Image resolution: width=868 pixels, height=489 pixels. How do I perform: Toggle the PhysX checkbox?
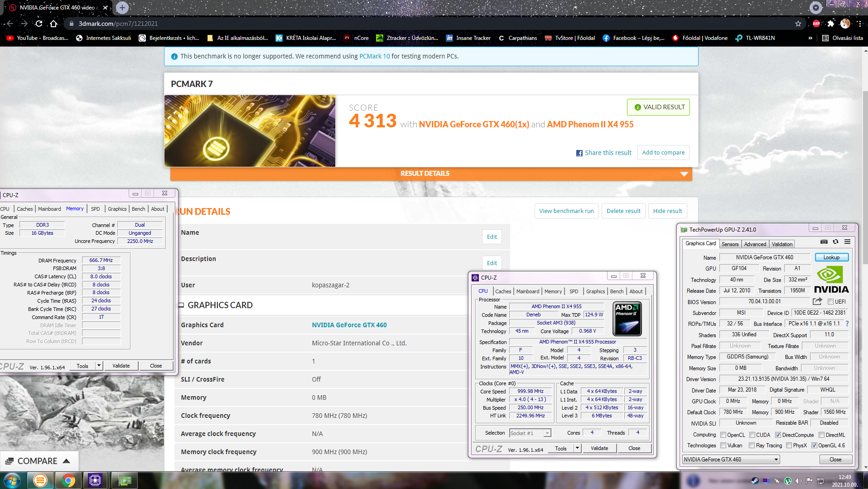[789, 445]
